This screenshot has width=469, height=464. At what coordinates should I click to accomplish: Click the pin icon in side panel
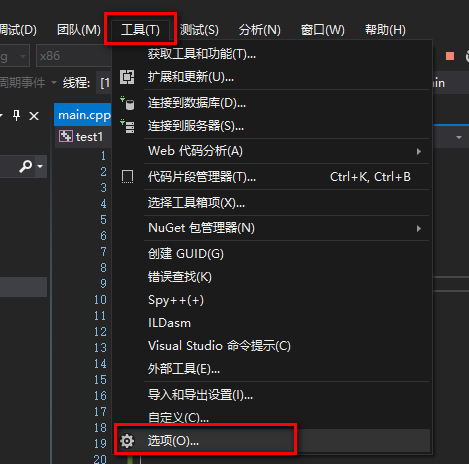16,116
